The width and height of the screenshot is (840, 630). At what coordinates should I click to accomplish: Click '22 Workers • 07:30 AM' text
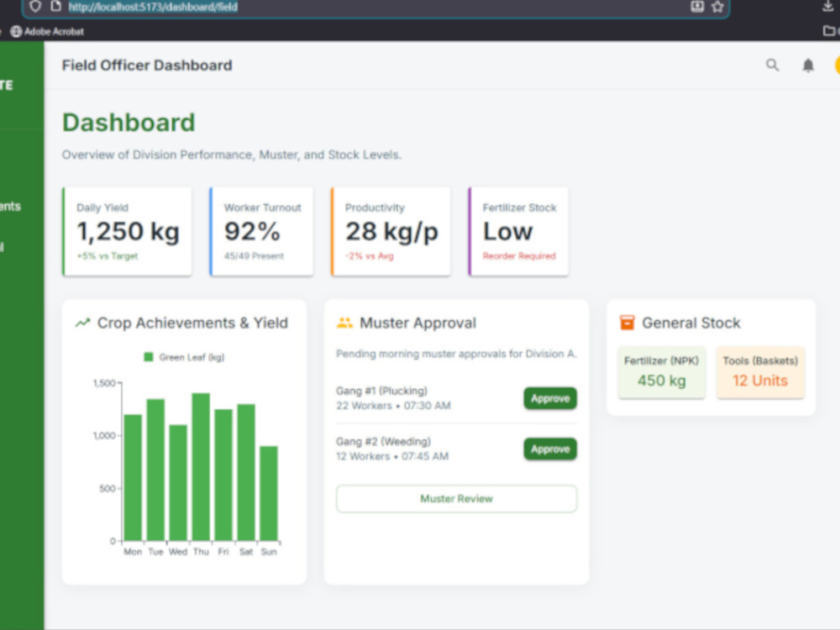click(x=393, y=406)
